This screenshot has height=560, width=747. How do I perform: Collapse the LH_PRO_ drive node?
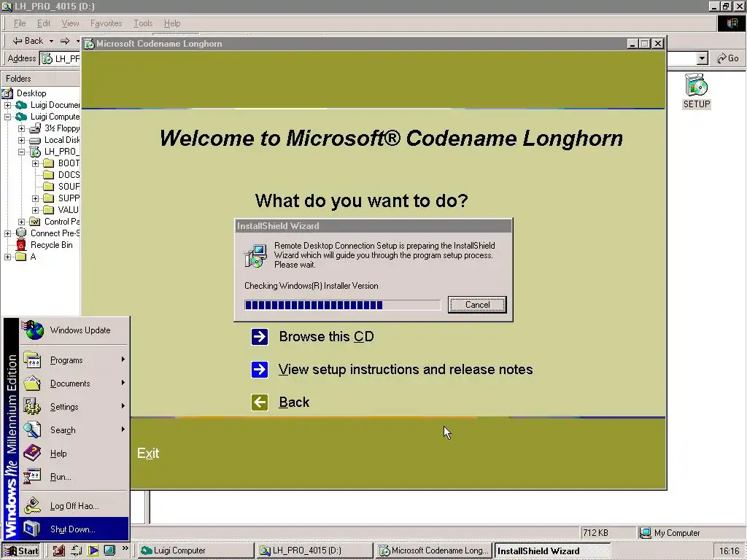click(21, 152)
